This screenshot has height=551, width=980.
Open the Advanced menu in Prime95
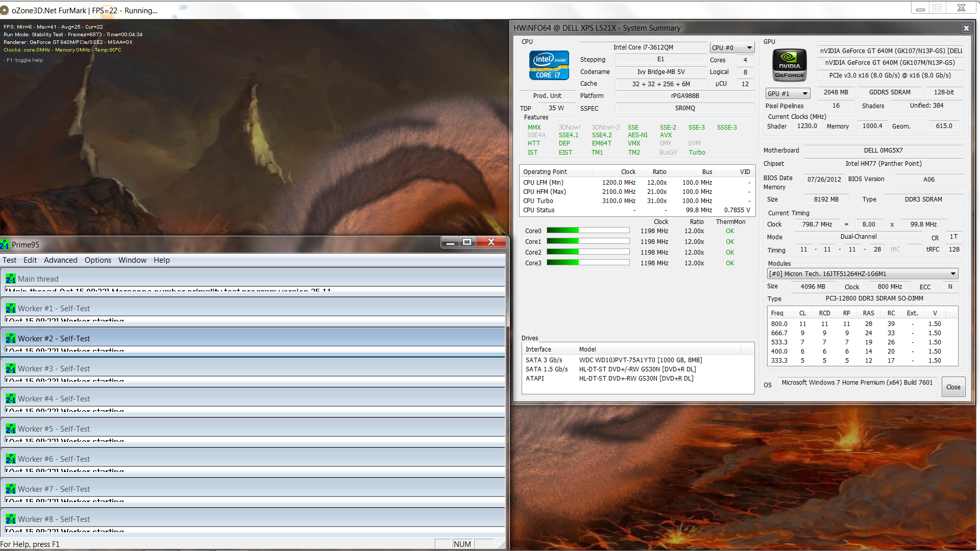[60, 260]
